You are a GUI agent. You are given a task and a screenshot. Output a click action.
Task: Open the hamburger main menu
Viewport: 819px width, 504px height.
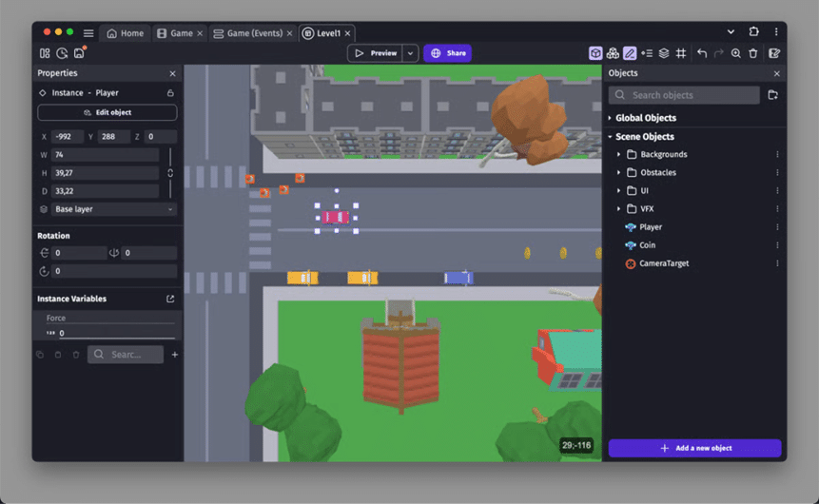click(88, 33)
